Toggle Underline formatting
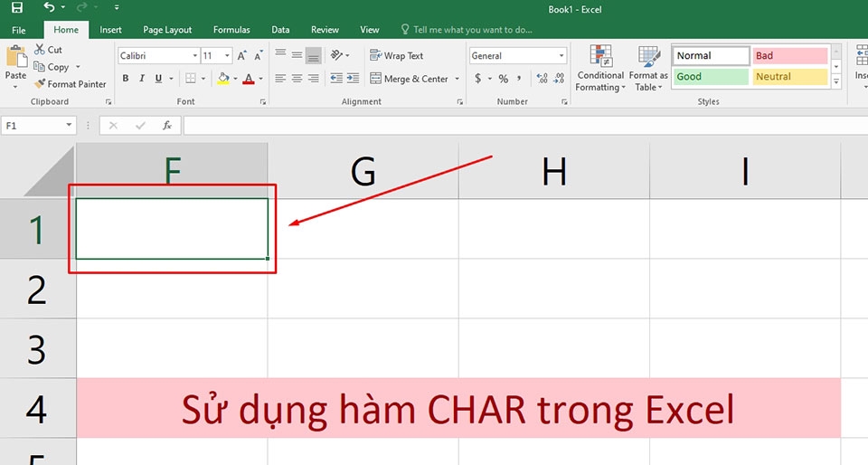Image resolution: width=868 pixels, height=465 pixels. coord(158,79)
